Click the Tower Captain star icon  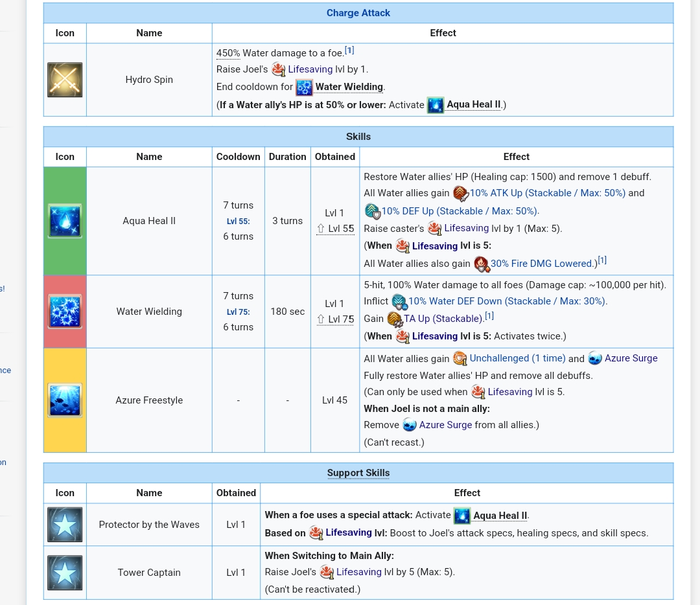[65, 573]
